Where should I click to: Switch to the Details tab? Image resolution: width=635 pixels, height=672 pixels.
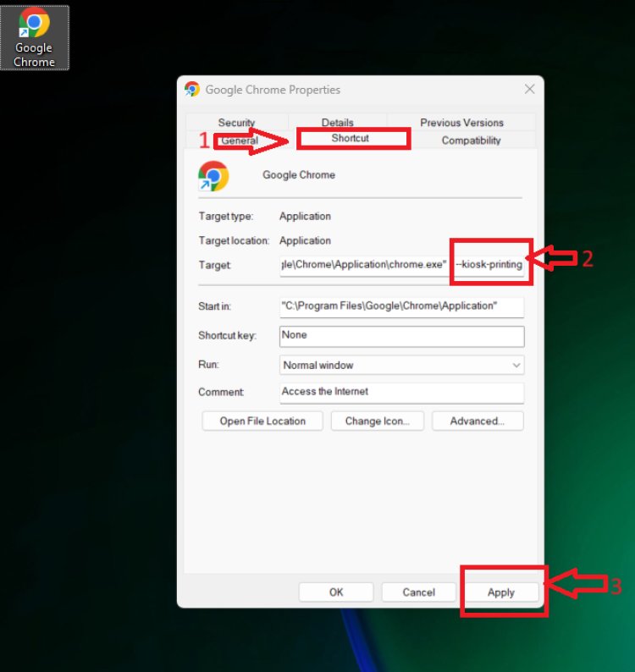coord(338,123)
